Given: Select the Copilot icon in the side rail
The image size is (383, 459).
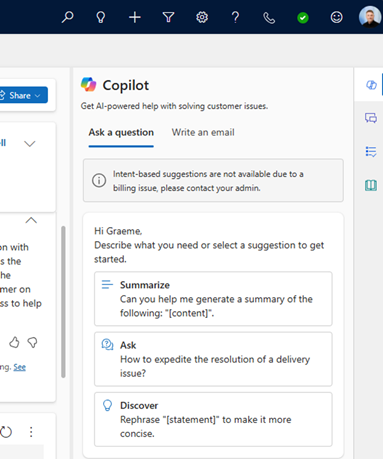Looking at the screenshot, I should (371, 85).
